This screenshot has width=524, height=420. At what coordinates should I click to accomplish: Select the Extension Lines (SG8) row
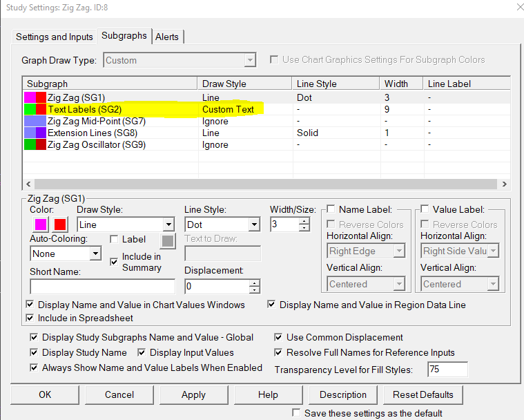pos(266,133)
